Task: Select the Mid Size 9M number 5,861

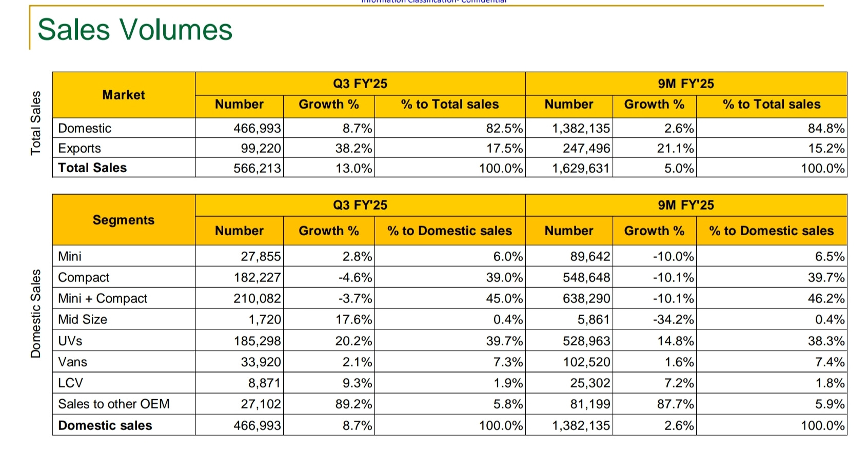Action: click(x=594, y=319)
